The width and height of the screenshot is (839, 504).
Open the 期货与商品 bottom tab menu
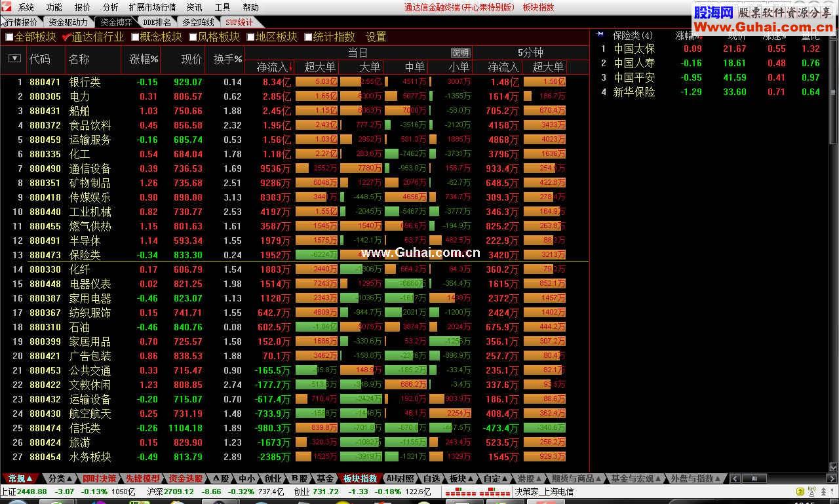576,479
